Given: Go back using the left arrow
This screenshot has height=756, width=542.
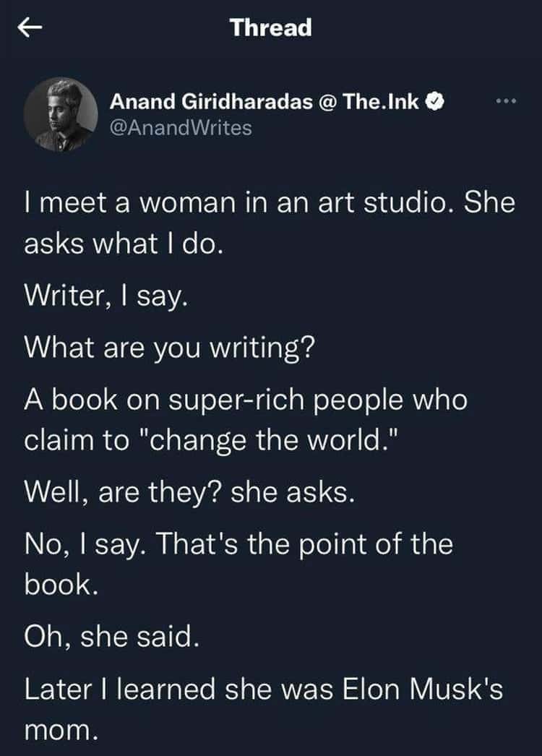Looking at the screenshot, I should 30,28.
